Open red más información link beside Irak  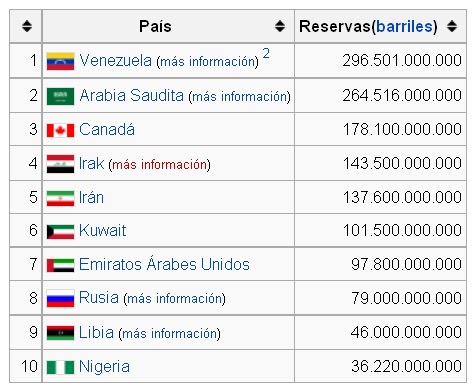click(x=160, y=165)
